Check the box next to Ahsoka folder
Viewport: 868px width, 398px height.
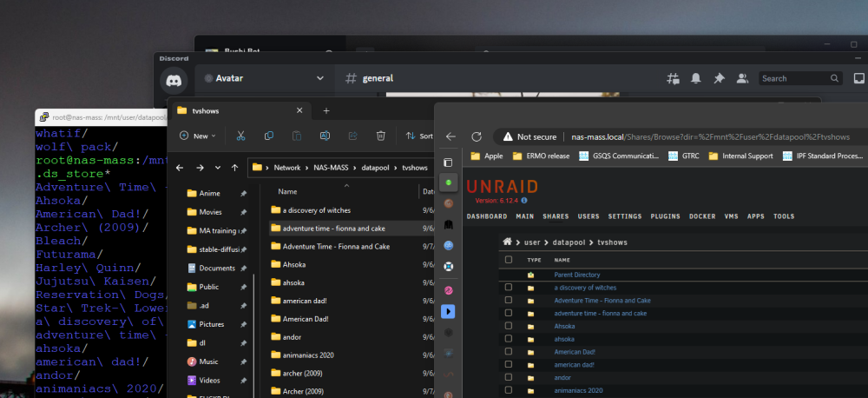(508, 326)
